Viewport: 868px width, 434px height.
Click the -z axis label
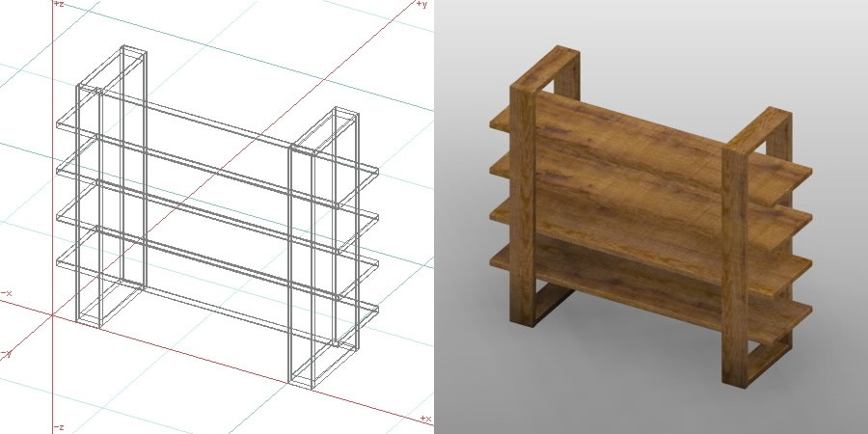tap(59, 427)
